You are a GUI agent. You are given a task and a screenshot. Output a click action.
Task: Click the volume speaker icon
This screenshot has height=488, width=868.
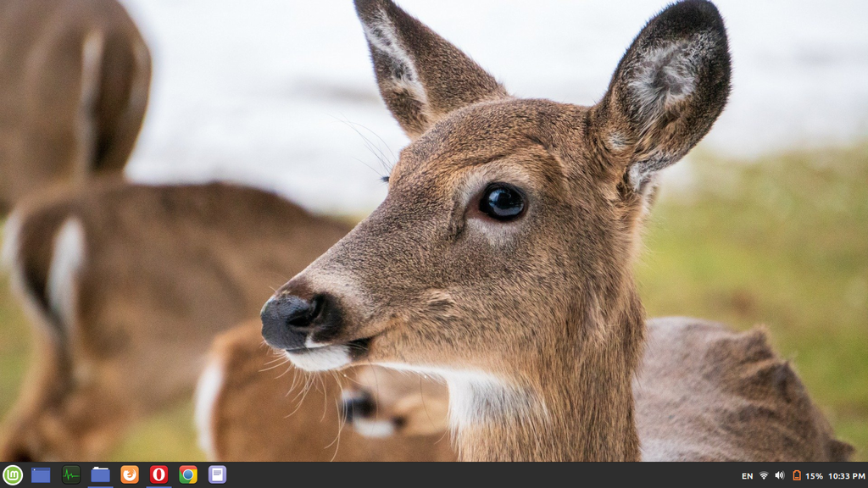(x=780, y=475)
